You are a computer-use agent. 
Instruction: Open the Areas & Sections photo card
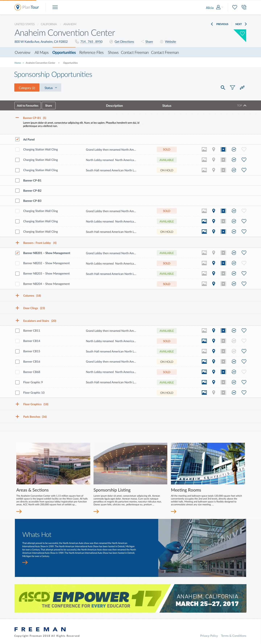(x=53, y=463)
